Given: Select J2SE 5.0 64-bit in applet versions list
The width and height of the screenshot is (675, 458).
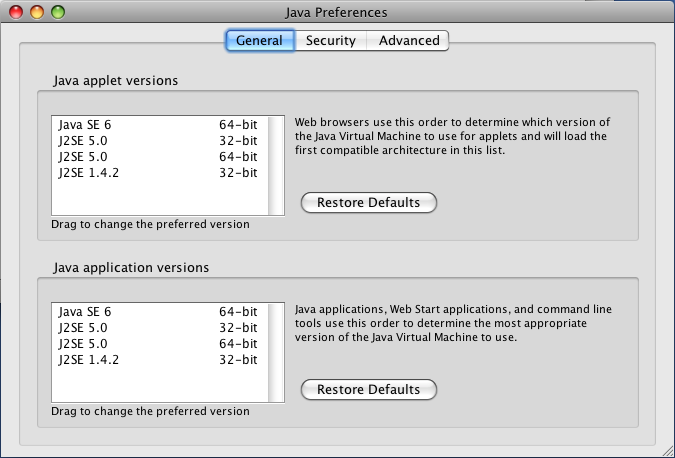Looking at the screenshot, I should [160, 157].
